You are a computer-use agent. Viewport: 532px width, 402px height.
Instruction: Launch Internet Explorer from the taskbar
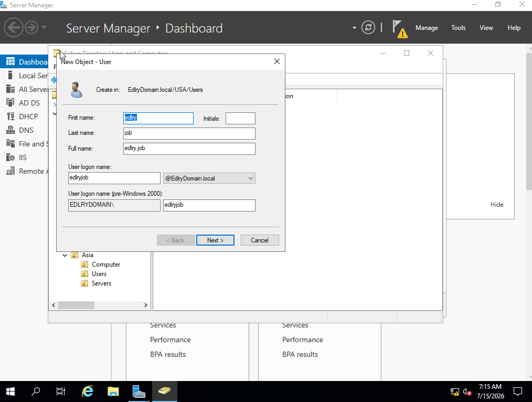[88, 392]
